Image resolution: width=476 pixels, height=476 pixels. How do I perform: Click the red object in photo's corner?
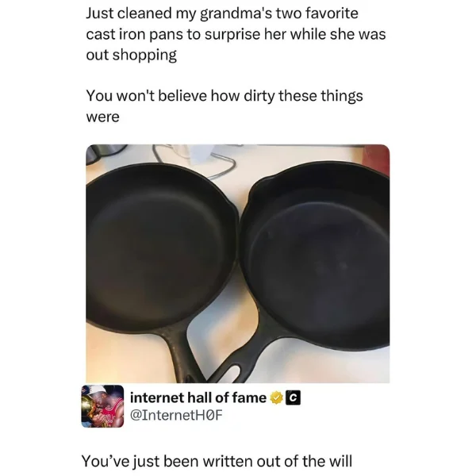click(x=378, y=159)
